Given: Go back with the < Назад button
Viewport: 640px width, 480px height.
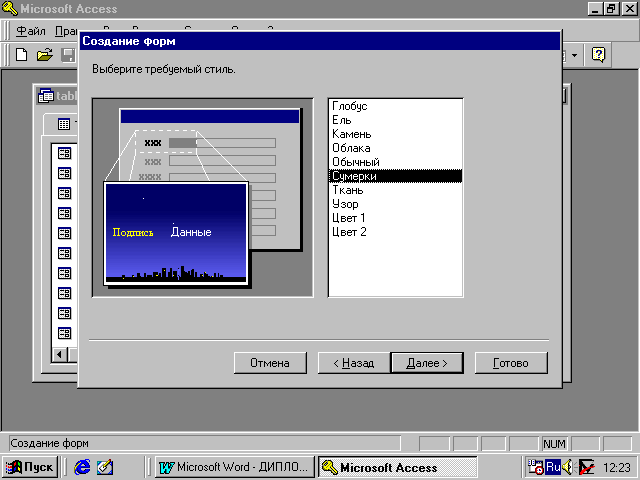Looking at the screenshot, I should point(353,363).
